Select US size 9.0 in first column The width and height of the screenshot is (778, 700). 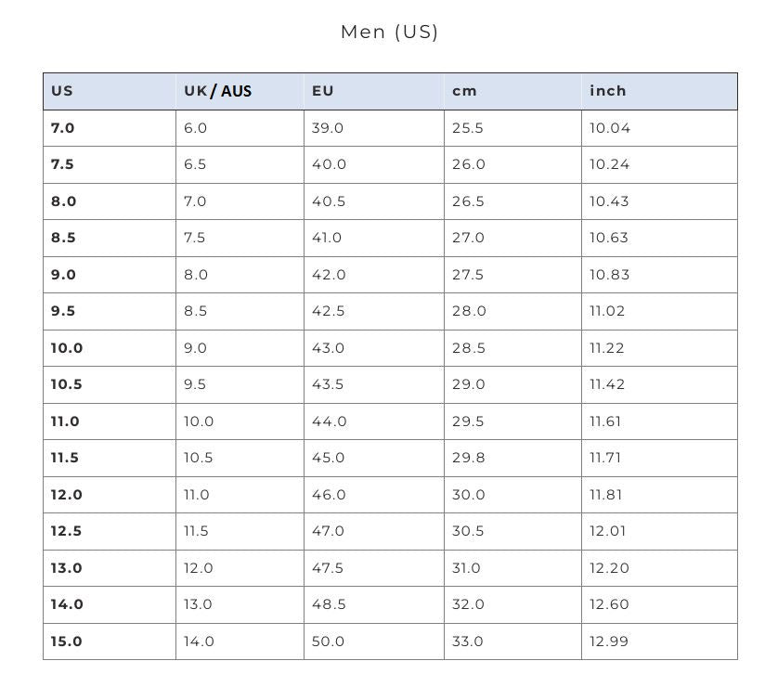[x=63, y=275]
